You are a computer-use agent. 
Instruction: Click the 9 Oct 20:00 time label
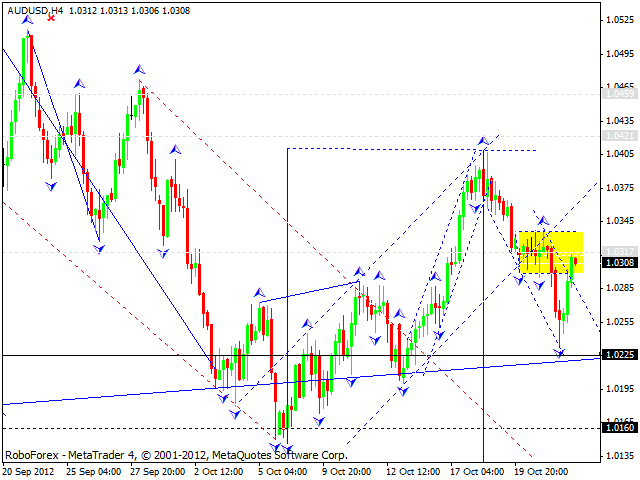tap(347, 471)
